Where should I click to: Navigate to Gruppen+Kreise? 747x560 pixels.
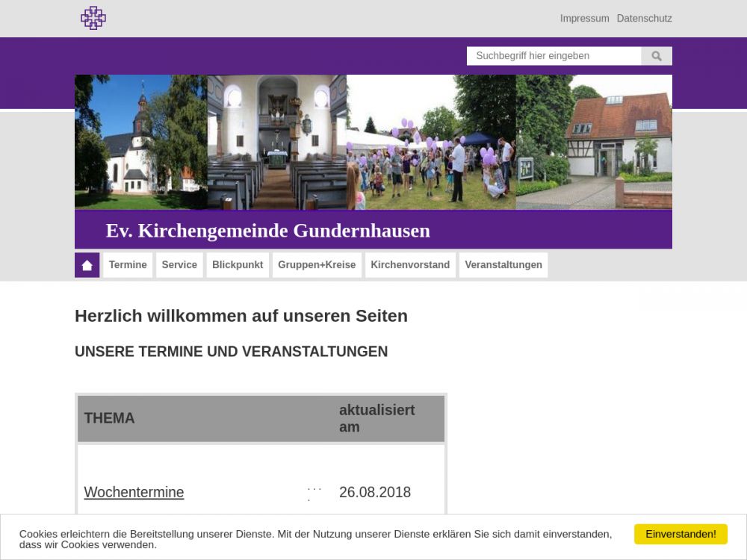coord(317,265)
